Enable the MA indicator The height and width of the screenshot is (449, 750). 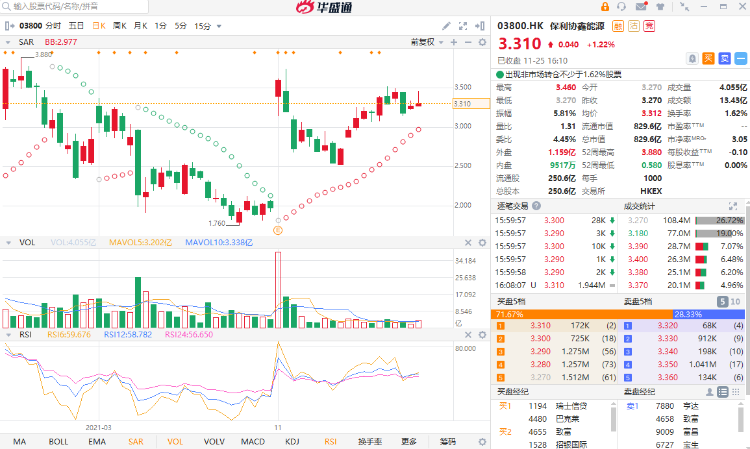20,441
